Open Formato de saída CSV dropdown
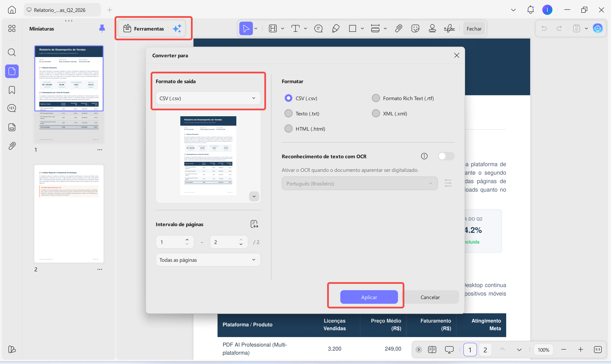 (208, 98)
